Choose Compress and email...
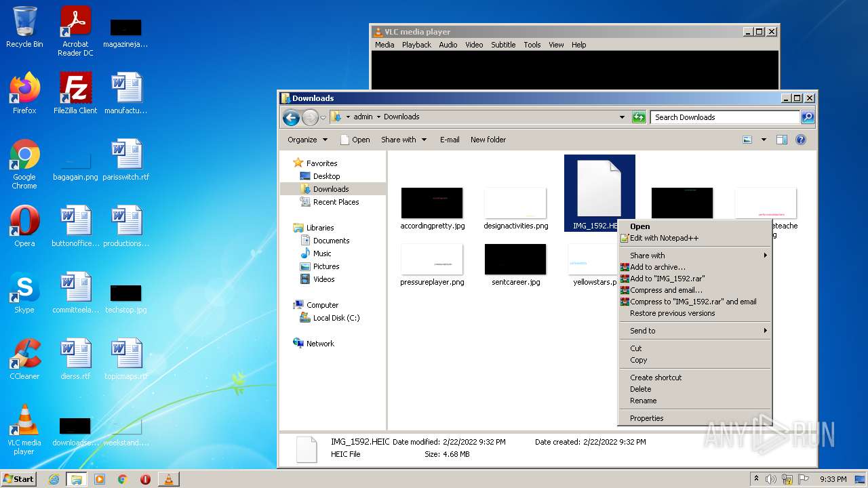This screenshot has height=488, width=868. (694, 290)
